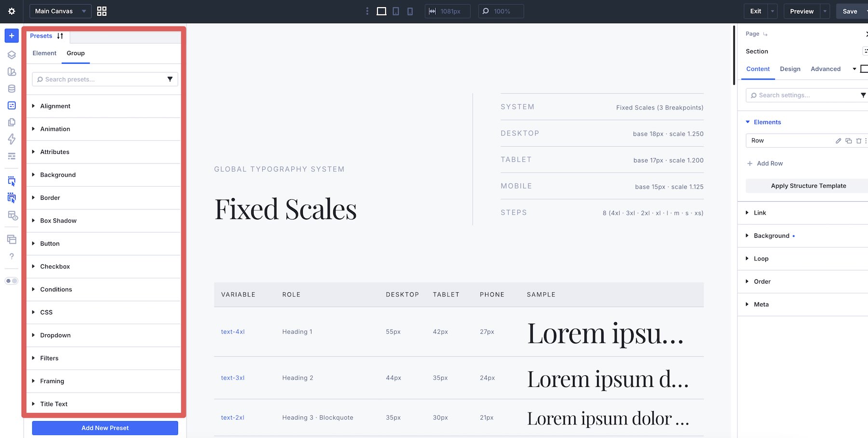This screenshot has width=868, height=438.
Task: Select the Presets panel tab
Action: pos(41,36)
